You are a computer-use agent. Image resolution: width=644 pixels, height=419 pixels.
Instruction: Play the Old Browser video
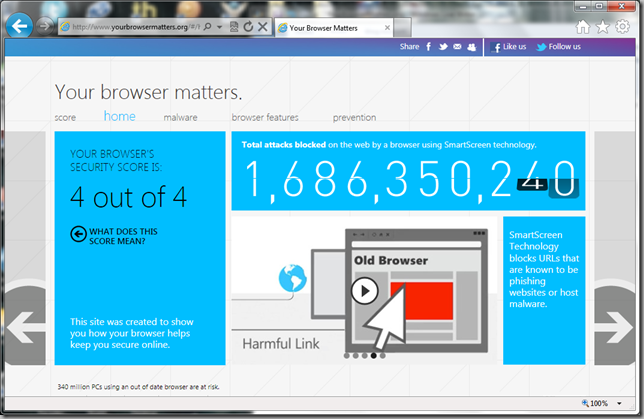point(364,291)
